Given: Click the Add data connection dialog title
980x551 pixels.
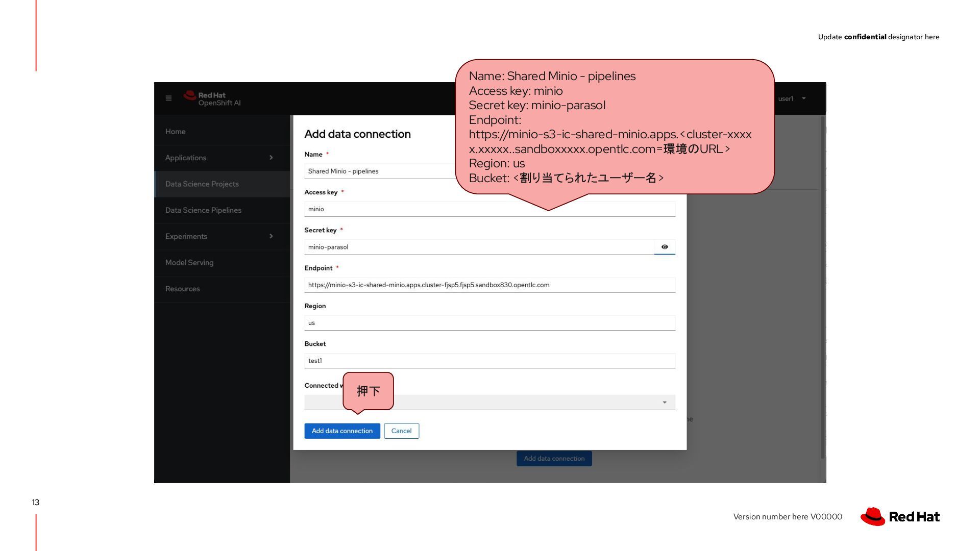Looking at the screenshot, I should coord(357,134).
